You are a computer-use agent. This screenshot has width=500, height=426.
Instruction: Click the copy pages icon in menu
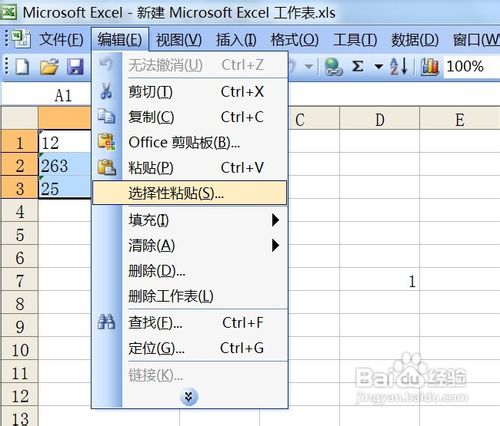(106, 116)
